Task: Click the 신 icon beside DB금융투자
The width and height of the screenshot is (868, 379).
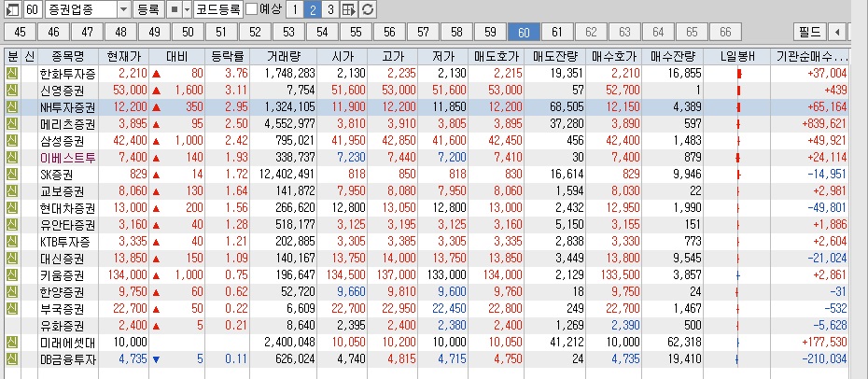Action: [13, 359]
